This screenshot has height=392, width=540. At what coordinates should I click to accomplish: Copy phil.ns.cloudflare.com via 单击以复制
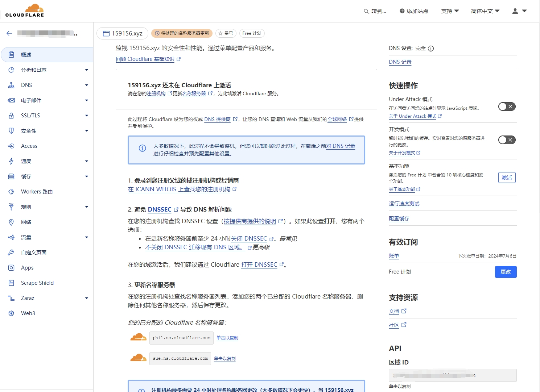pos(227,338)
